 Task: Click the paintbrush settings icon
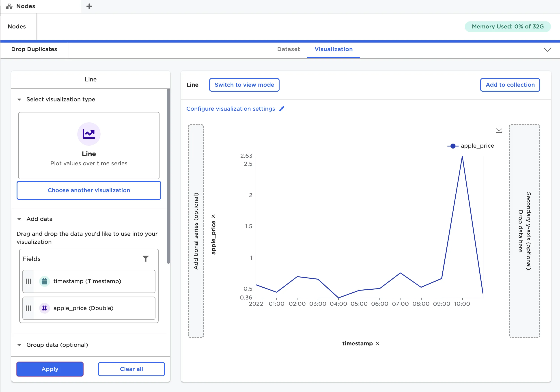pyautogui.click(x=282, y=109)
